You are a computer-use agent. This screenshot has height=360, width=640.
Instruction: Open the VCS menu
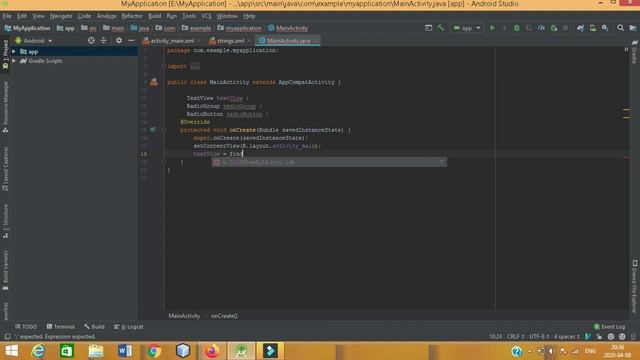pos(206,16)
